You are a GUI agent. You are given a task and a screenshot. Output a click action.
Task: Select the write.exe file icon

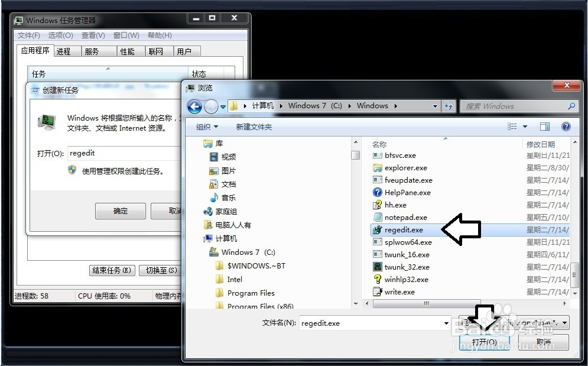pos(377,291)
